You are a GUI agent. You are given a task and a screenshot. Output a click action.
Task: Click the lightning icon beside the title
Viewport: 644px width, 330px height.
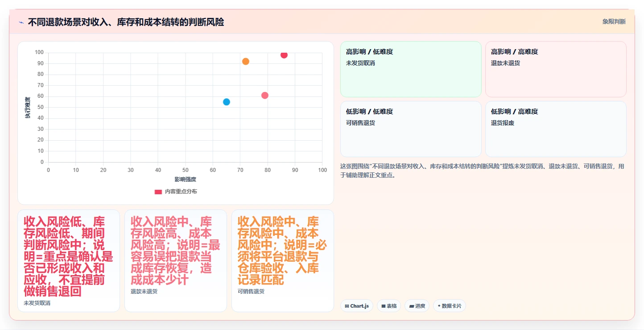[21, 22]
